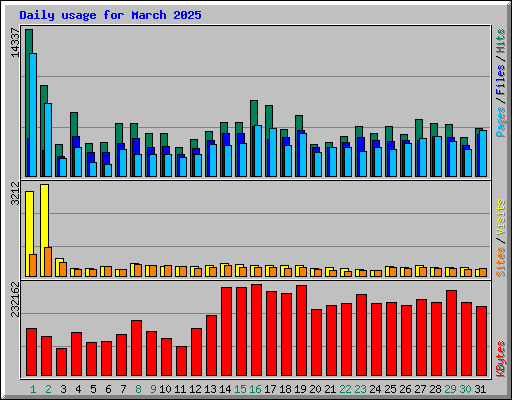The width and height of the screenshot is (512, 400).
Task: Click the red KBytes bar for day 11
Action: point(181,361)
